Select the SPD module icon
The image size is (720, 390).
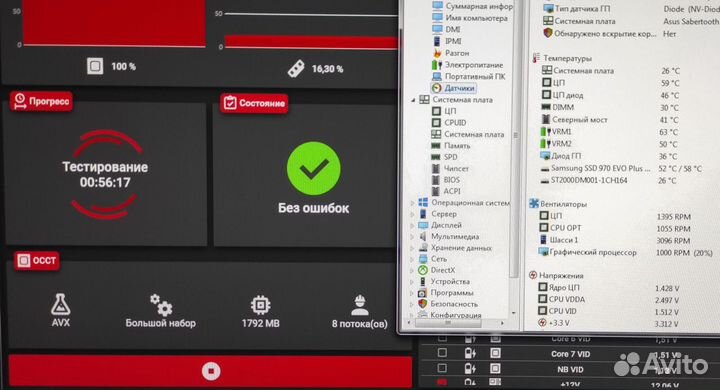(436, 157)
